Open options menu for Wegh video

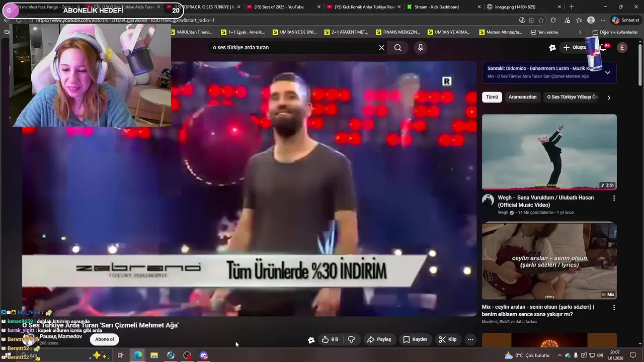tap(614, 198)
